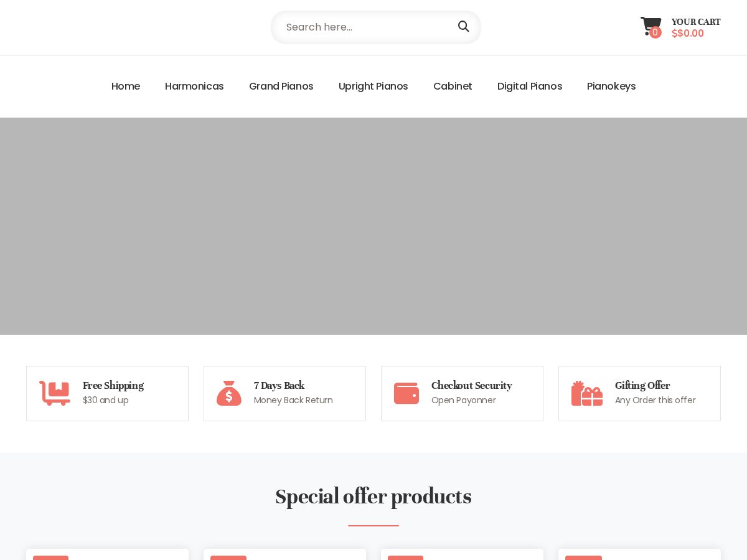Click the Special offer products heading
Viewport: 747px width, 560px height.
[374, 497]
